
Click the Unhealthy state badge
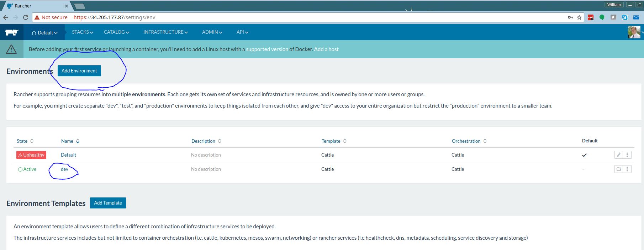coord(31,155)
